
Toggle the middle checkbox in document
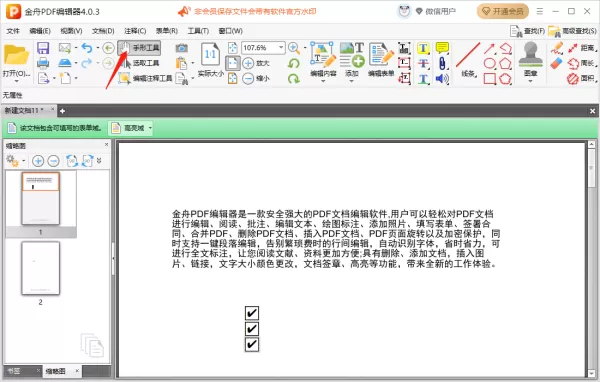click(252, 329)
